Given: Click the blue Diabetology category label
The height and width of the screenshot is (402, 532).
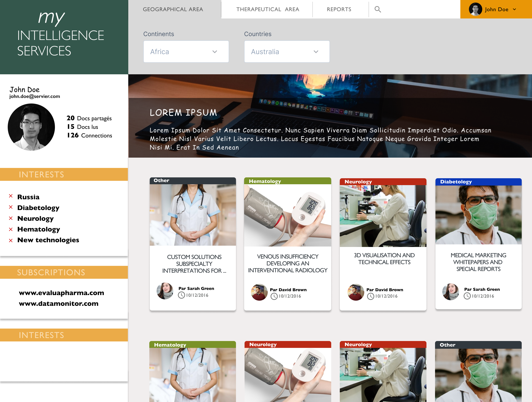Looking at the screenshot, I should point(456,182).
